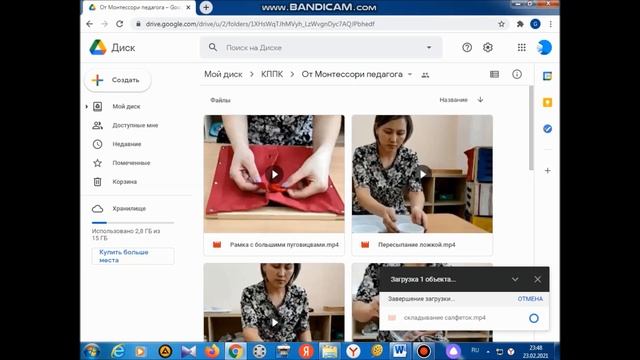The width and height of the screenshot is (640, 360).
Task: Open Internet Explorer from taskbar
Action: 118,351
